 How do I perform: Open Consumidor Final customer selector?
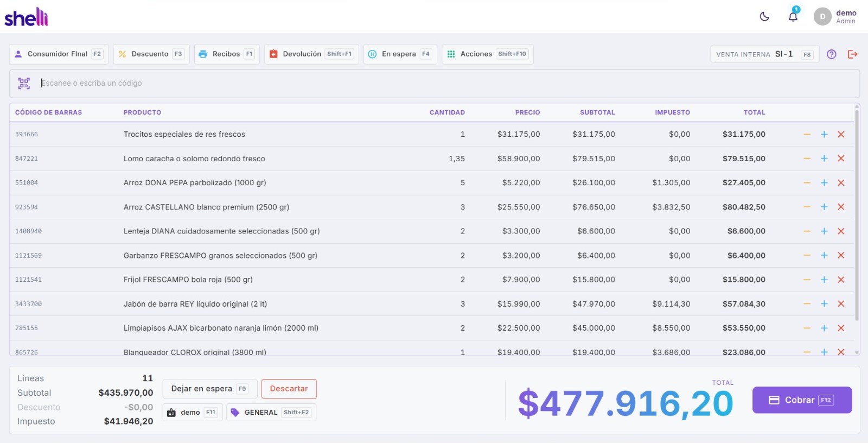coord(59,54)
